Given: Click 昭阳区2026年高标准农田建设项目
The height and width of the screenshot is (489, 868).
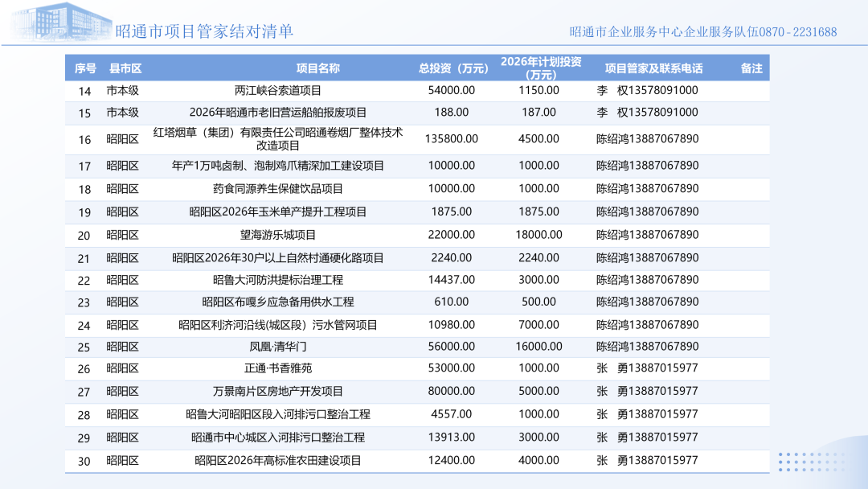Looking at the screenshot, I should click(x=278, y=461).
